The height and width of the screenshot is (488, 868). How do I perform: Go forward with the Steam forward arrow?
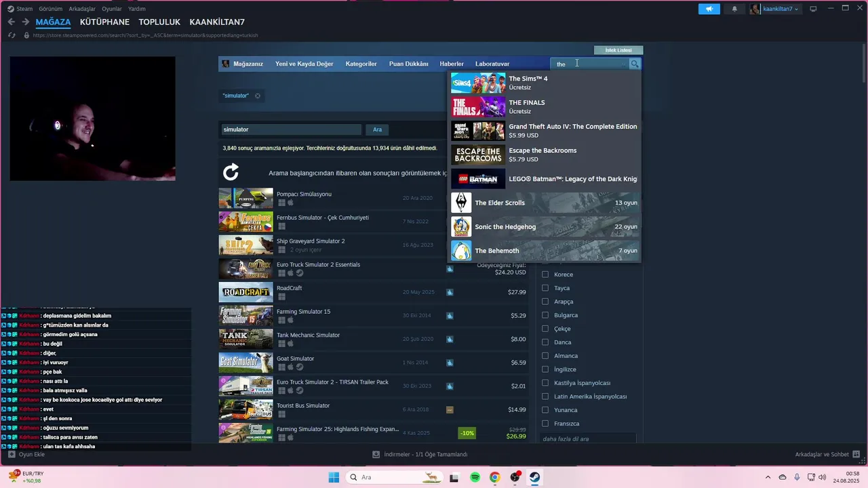[x=24, y=22]
